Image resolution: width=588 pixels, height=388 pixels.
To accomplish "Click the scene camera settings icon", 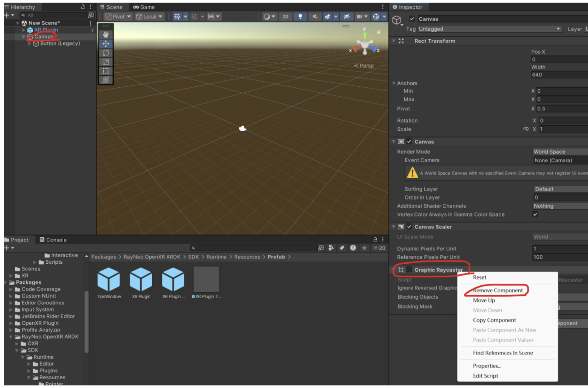I will pyautogui.click(x=359, y=16).
